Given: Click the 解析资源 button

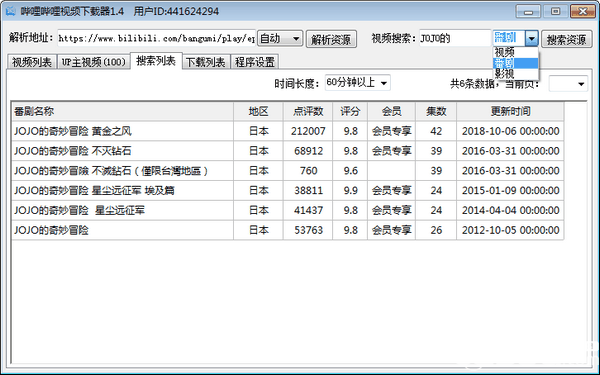Looking at the screenshot, I should click(331, 39).
